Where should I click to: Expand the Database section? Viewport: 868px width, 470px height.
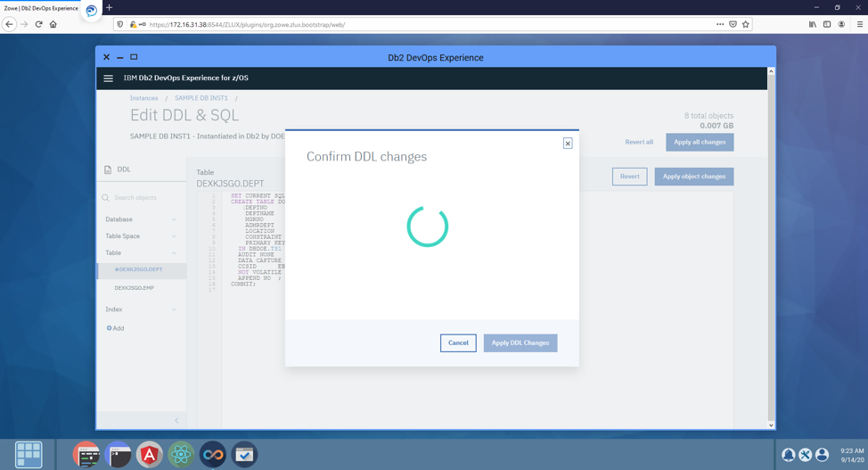coord(141,219)
